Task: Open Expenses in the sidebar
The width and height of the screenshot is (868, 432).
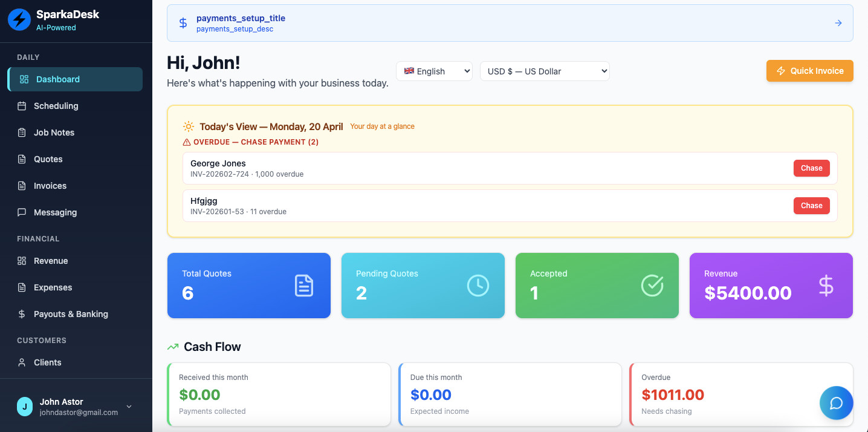Action: click(x=76, y=287)
